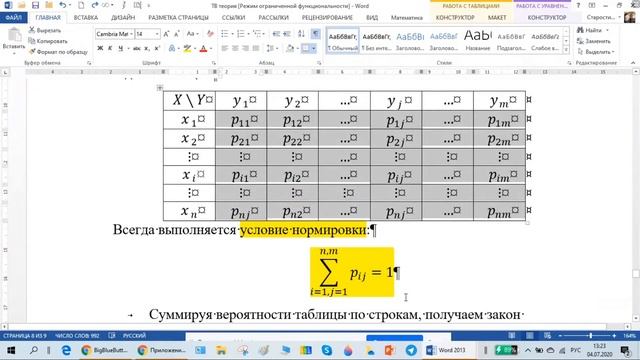Open the line spacing options
The width and height of the screenshot is (640, 360).
click(x=271, y=49)
